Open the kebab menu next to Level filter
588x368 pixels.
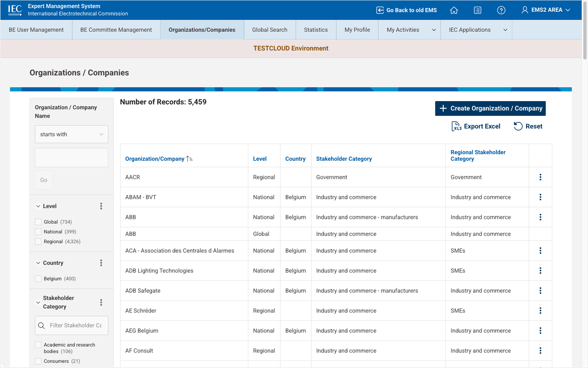[102, 206]
